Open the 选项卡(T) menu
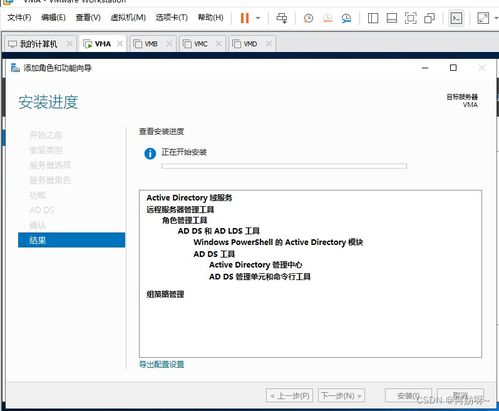Image resolution: width=499 pixels, height=411 pixels. pyautogui.click(x=172, y=17)
